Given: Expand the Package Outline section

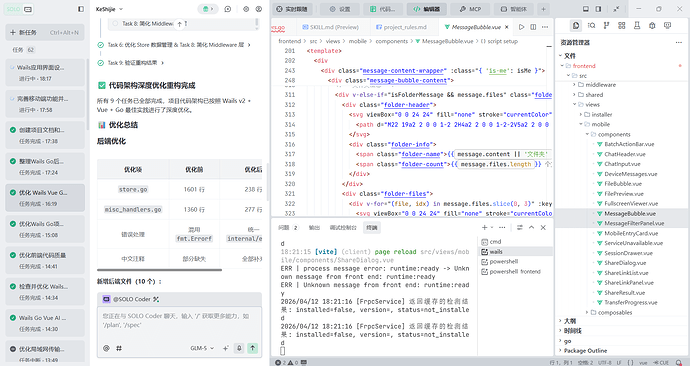Looking at the screenshot, I should [585, 351].
